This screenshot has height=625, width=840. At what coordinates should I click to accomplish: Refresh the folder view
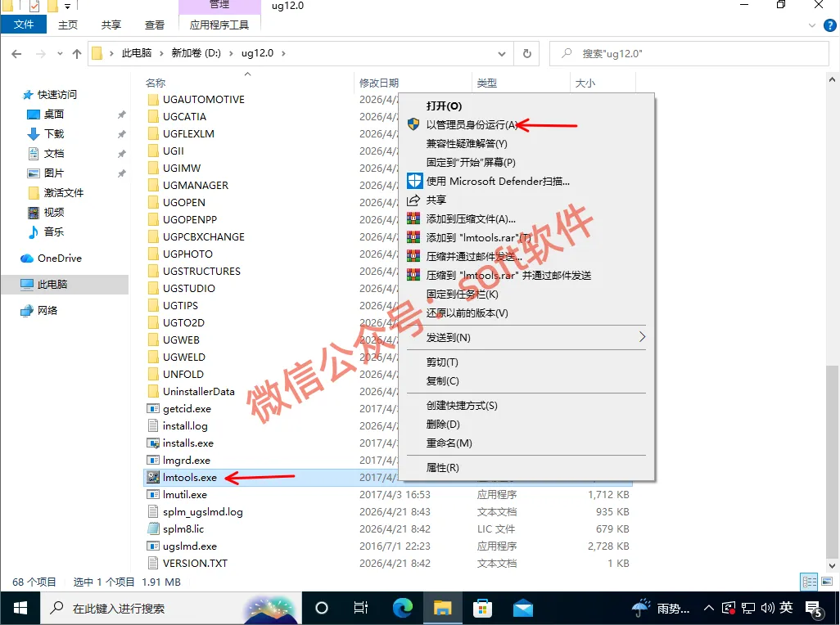pyautogui.click(x=527, y=53)
